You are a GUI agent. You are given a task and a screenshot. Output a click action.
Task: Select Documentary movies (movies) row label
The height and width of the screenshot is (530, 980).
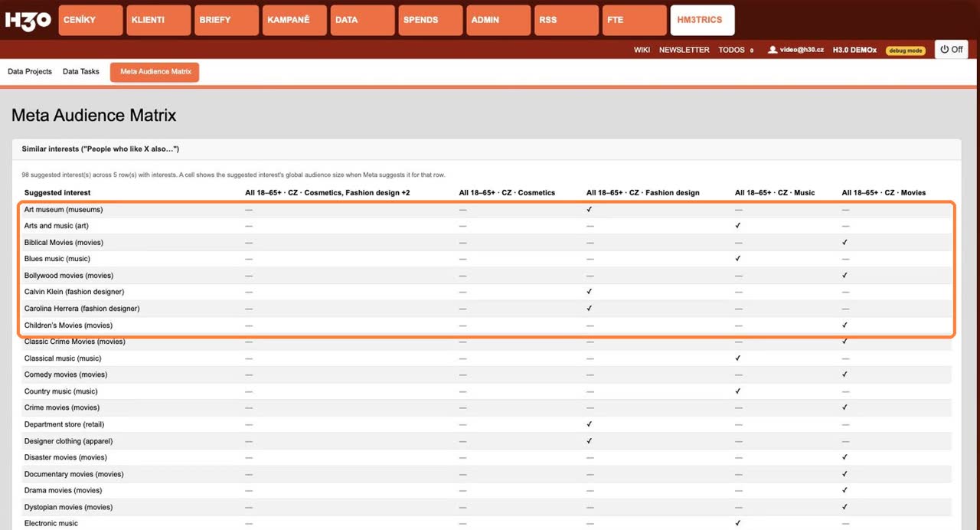(x=74, y=474)
